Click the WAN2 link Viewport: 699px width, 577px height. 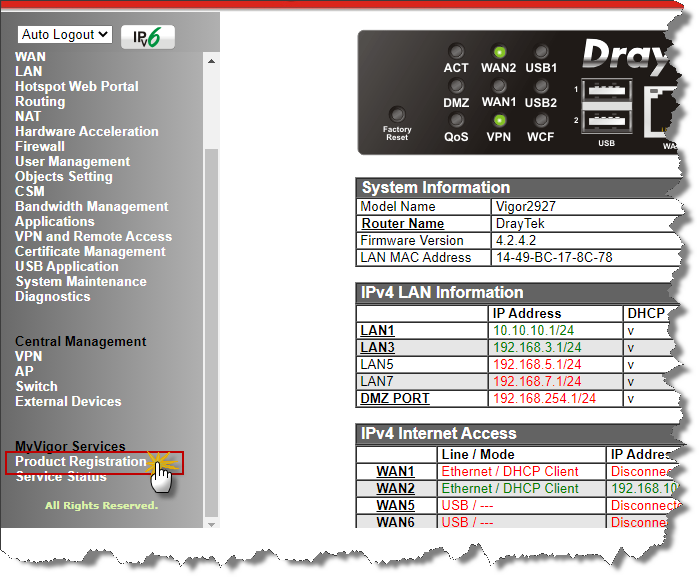(x=395, y=488)
